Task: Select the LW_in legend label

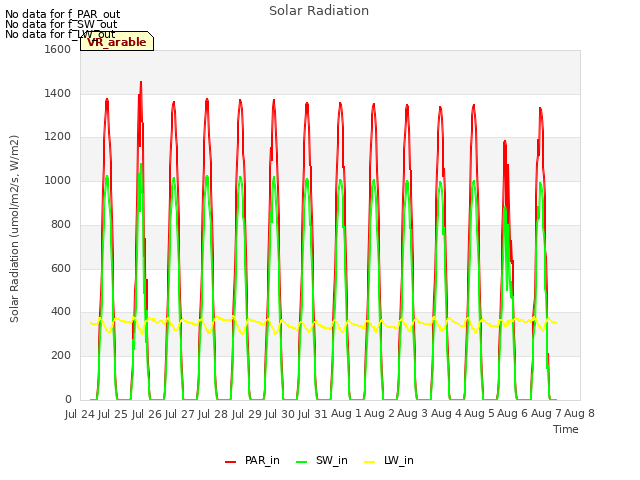Action: [x=398, y=460]
